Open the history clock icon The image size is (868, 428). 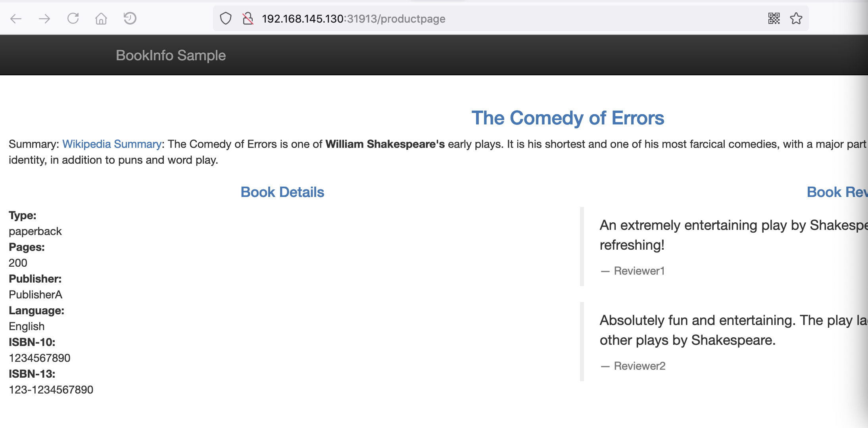[130, 19]
